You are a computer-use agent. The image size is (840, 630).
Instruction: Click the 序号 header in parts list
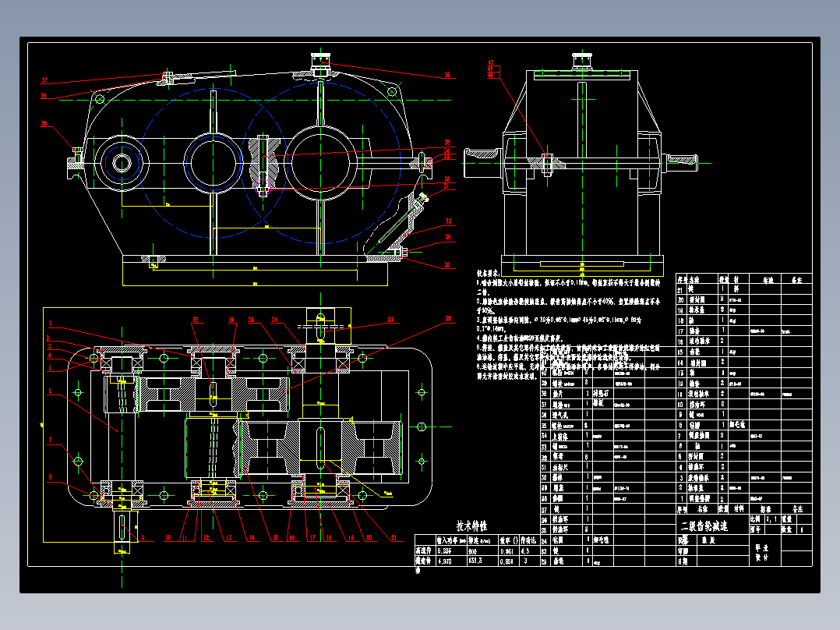click(681, 279)
